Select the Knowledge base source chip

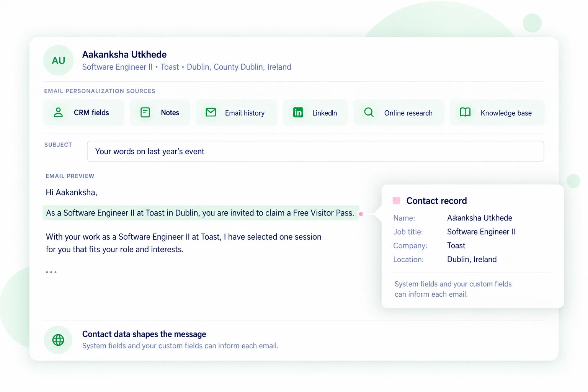(497, 113)
